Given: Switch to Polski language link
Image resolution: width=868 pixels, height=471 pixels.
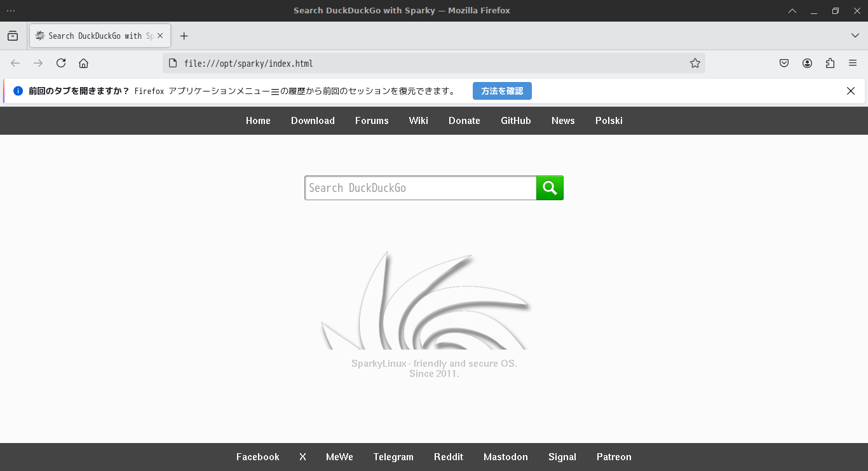Looking at the screenshot, I should 609,121.
